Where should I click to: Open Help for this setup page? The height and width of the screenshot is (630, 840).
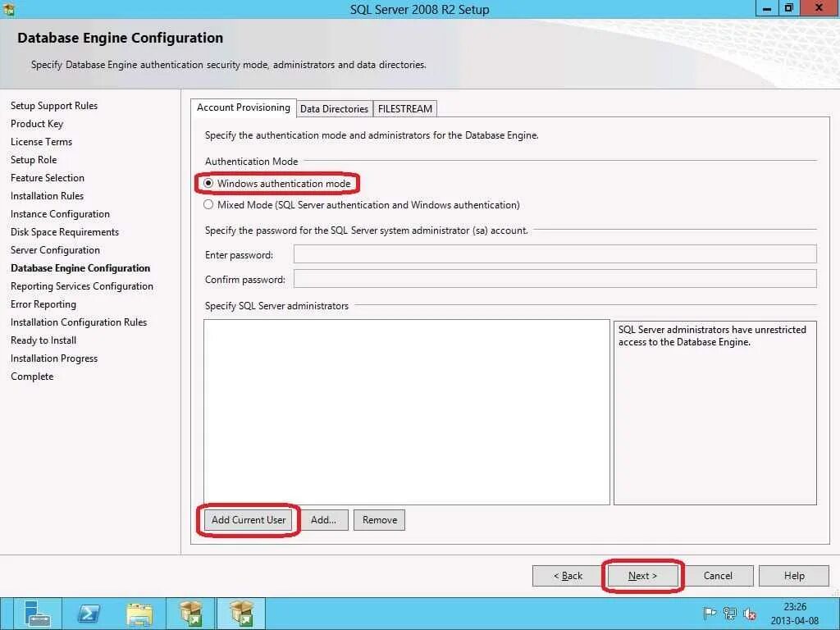pos(794,575)
